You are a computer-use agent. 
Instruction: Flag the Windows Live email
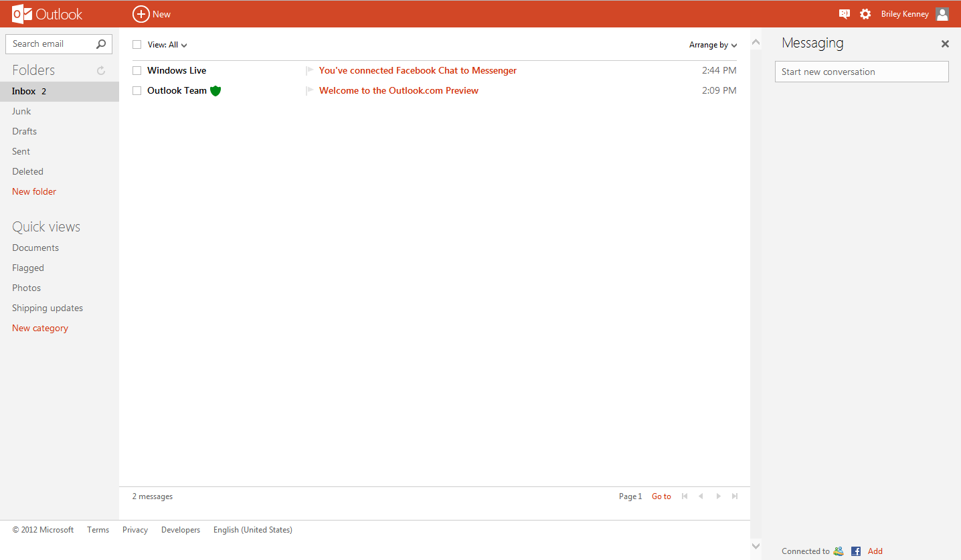[309, 70]
